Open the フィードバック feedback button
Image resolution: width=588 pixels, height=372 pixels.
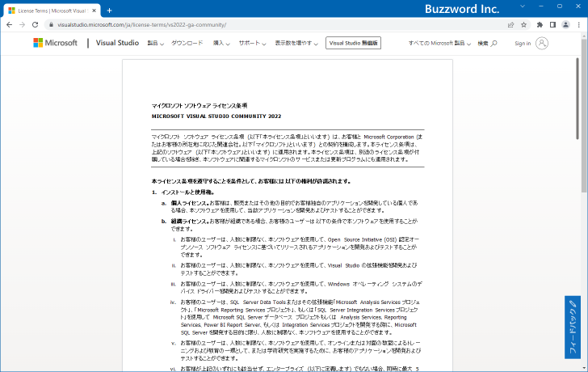click(x=572, y=327)
